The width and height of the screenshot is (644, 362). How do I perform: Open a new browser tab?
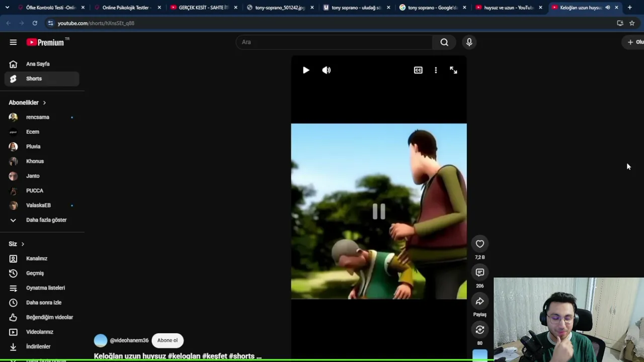(629, 8)
